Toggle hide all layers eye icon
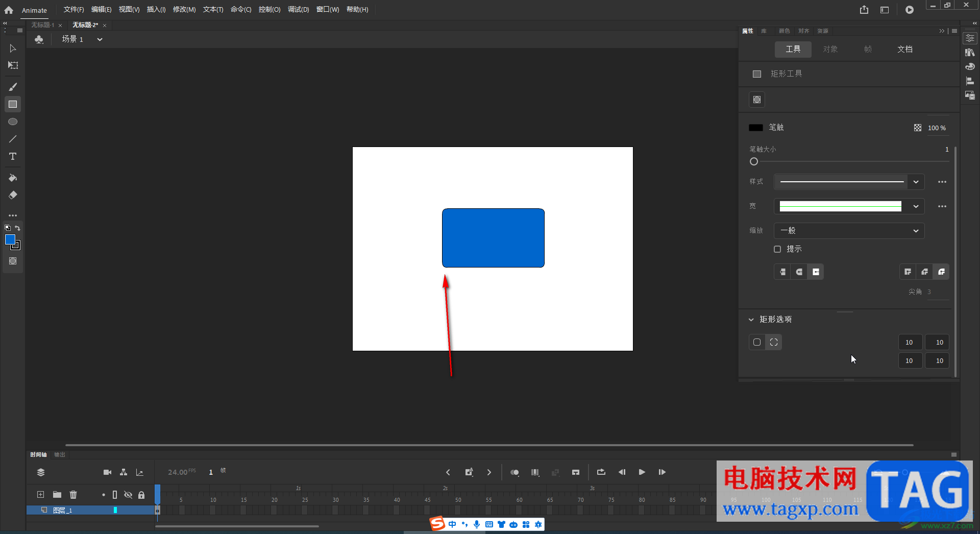Screen dimensions: 980x534 [x=128, y=495]
